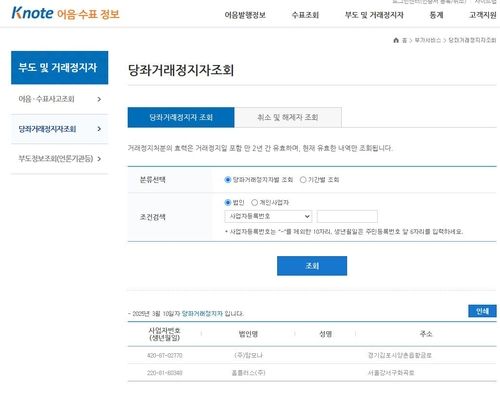The height and width of the screenshot is (409, 500).
Task: Click chevron beside 부도정보조회(언론기관등)
Action: pos(99,159)
